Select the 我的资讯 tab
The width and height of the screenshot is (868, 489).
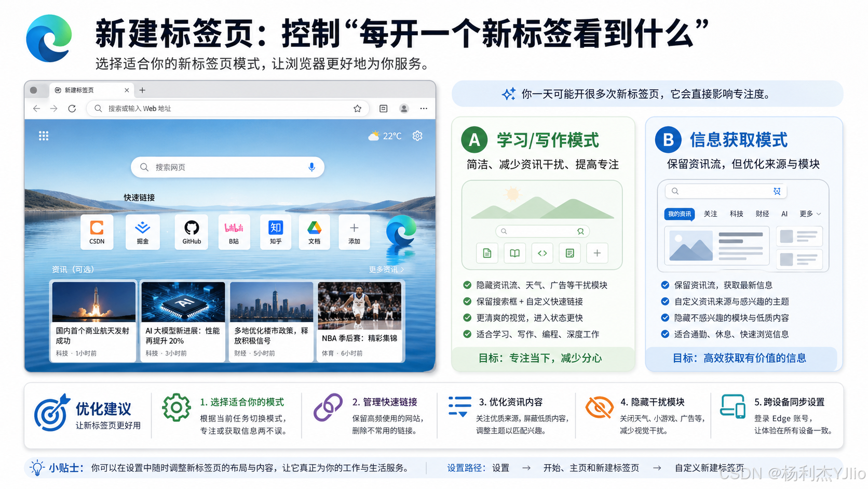click(680, 214)
